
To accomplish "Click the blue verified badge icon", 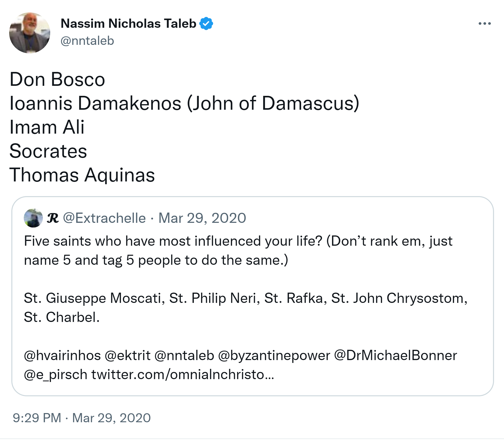I will (x=206, y=24).
